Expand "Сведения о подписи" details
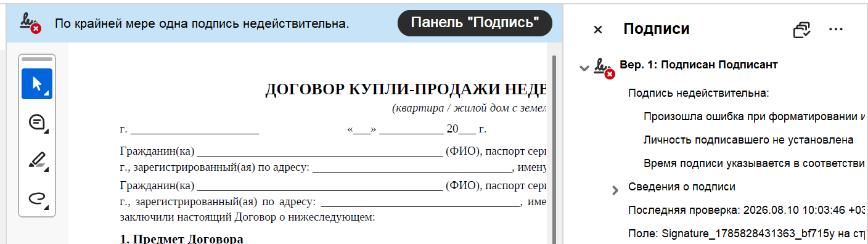868x244 pixels. coord(615,190)
